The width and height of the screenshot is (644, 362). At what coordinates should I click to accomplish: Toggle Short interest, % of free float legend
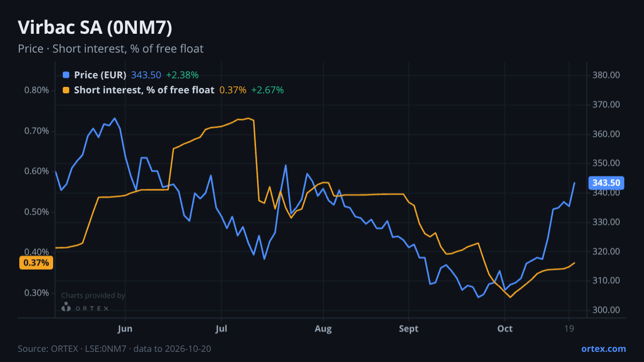click(144, 90)
